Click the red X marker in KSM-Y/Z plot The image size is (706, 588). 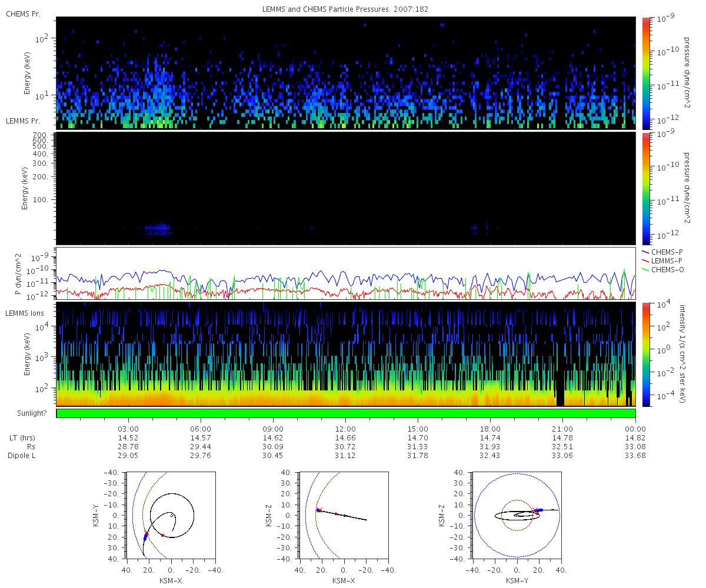[535, 510]
